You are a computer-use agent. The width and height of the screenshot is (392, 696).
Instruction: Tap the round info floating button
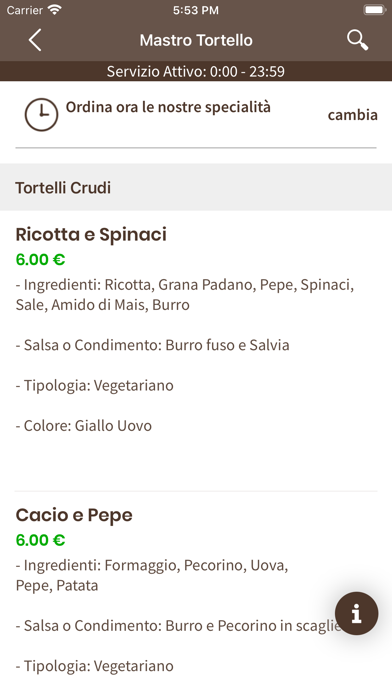pos(356,613)
